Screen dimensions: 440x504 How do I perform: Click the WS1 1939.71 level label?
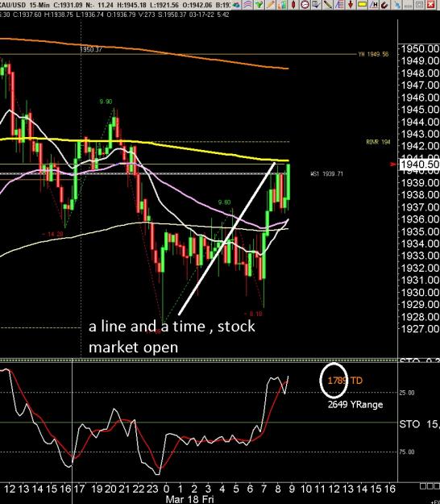tap(326, 174)
